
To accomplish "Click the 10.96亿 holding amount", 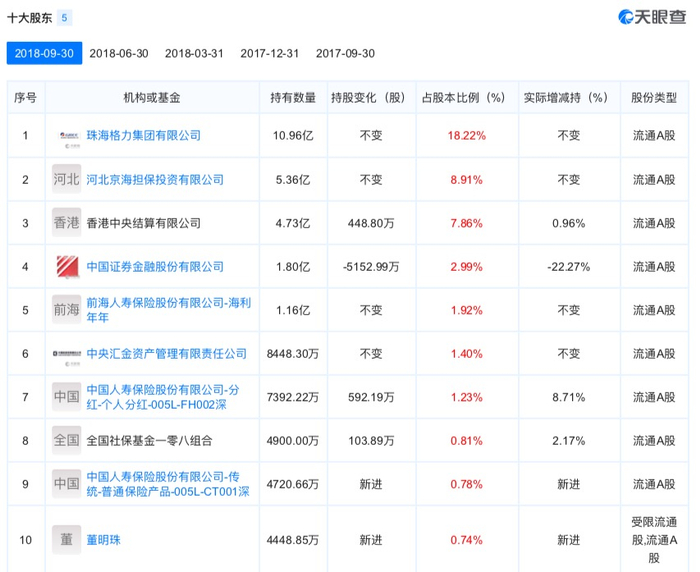I will tap(293, 136).
